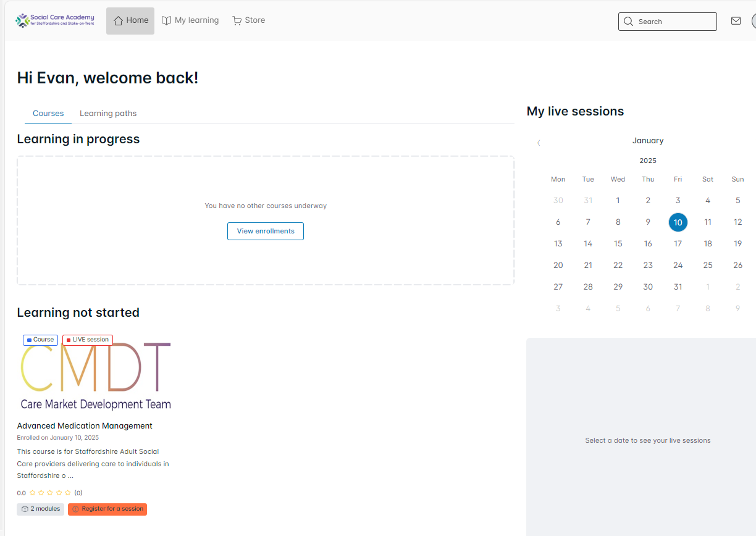Select January 11 in calendar
The width and height of the screenshot is (756, 536).
(x=708, y=222)
